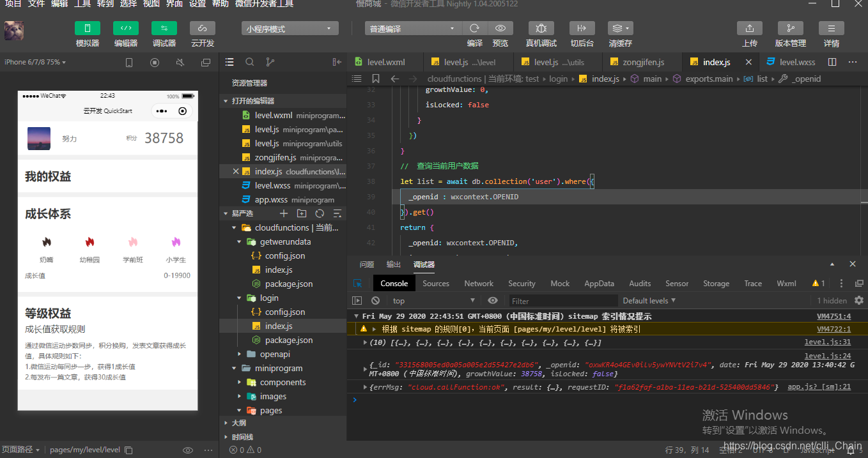The image size is (868, 458).
Task: Open the Network devtools tab
Action: [x=479, y=284]
